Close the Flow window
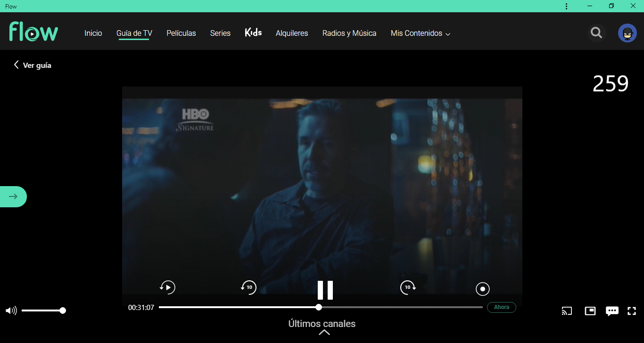This screenshot has height=343, width=644. [633, 6]
